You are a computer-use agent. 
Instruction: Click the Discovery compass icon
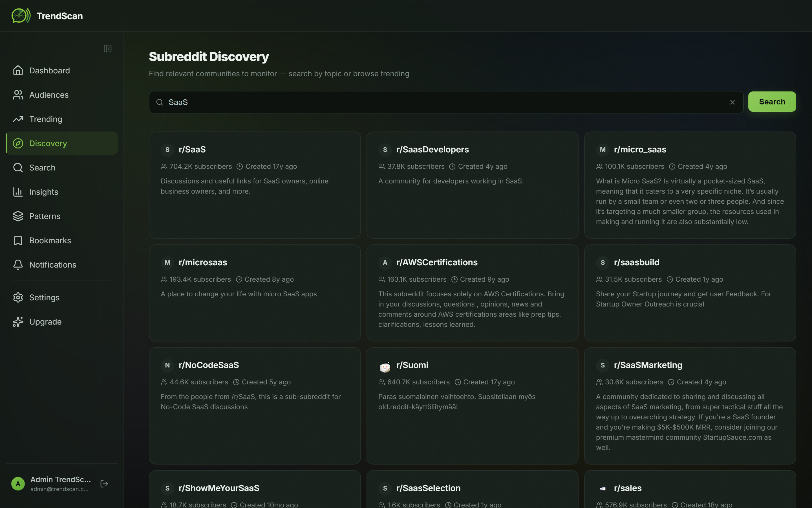pos(18,143)
